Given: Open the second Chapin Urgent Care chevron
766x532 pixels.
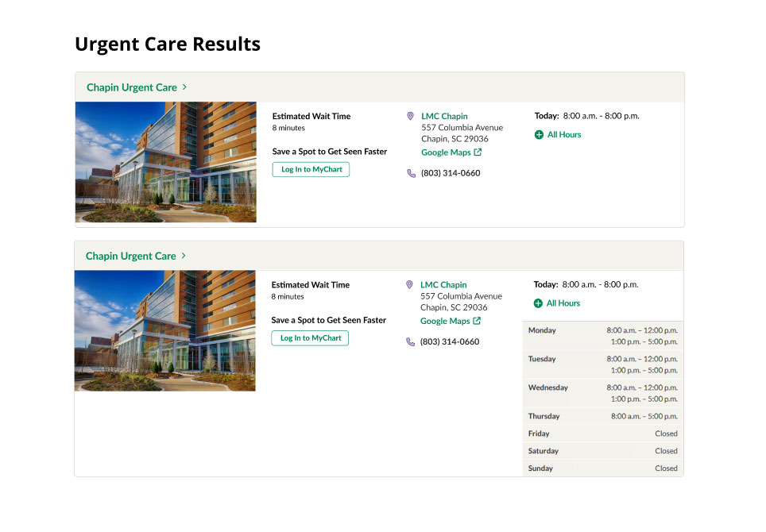Looking at the screenshot, I should (x=184, y=256).
